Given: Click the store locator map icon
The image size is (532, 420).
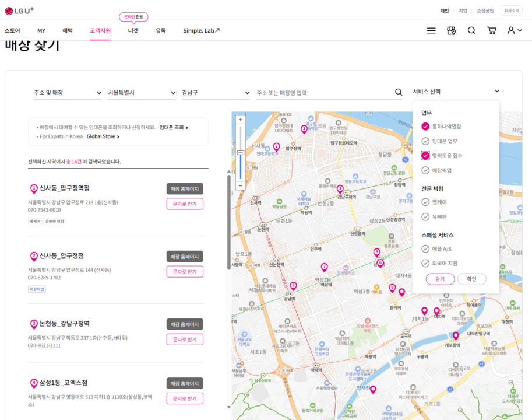Looking at the screenshot, I should [x=451, y=30].
